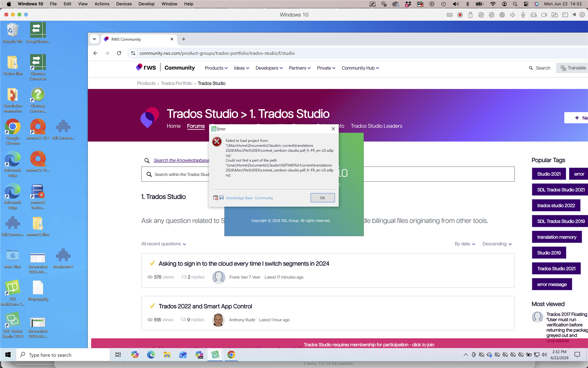Click the Chrome icon in the Windows taskbar
This screenshot has width=588, height=368.
(231, 355)
